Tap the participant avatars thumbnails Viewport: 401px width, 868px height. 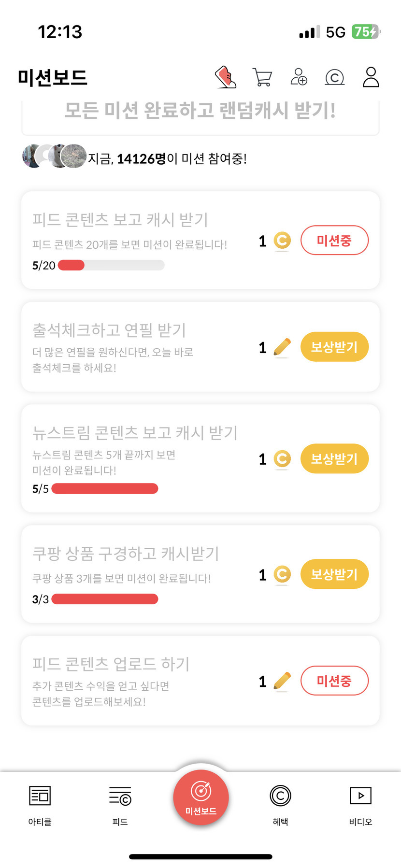54,156
